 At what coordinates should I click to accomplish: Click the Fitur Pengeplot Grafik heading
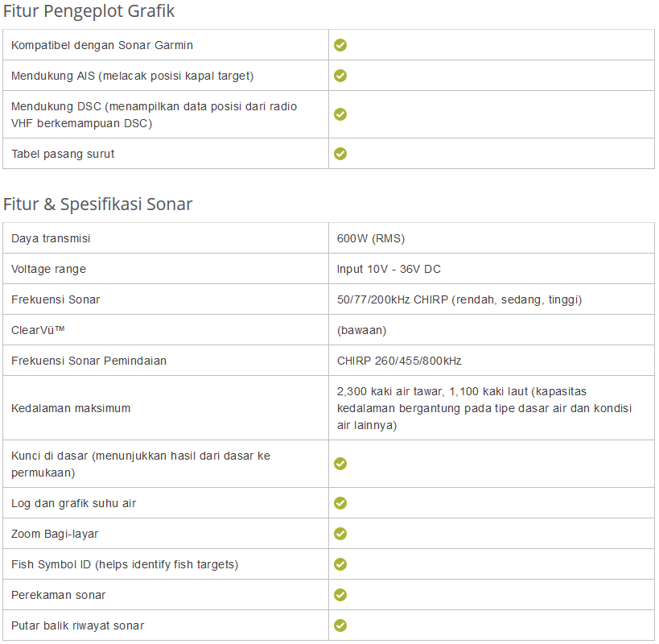(89, 11)
